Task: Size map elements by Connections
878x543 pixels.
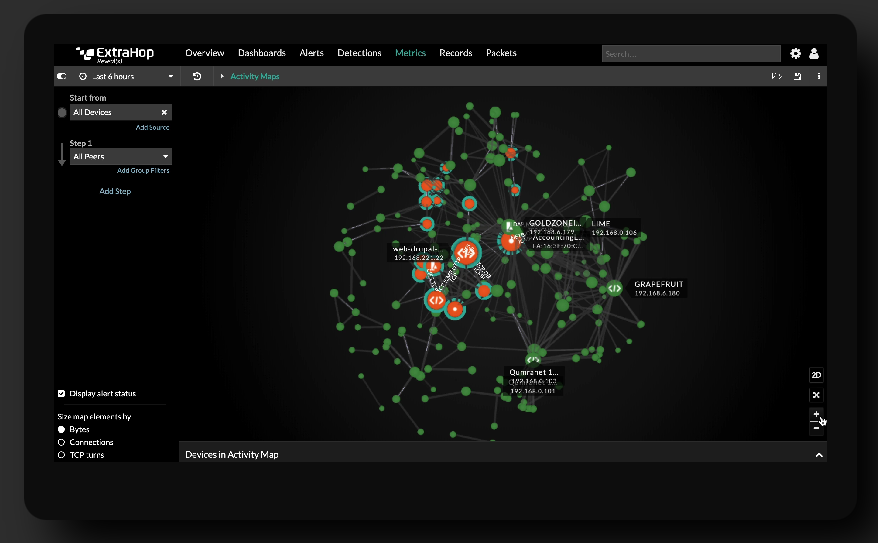Action: [62, 442]
